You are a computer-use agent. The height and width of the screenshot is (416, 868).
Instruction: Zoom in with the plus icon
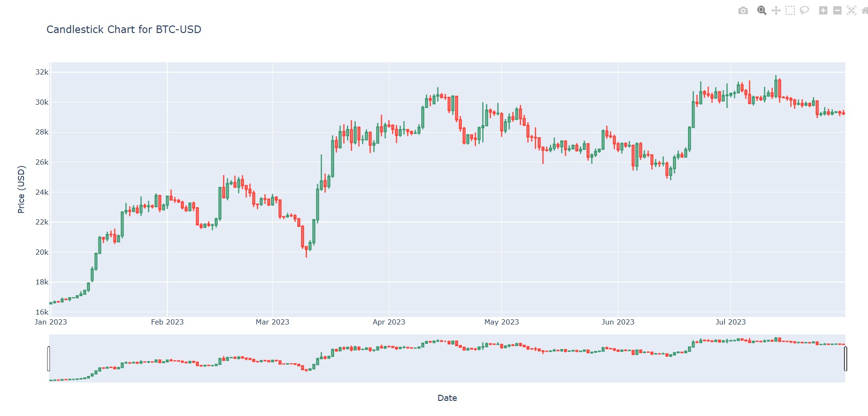[823, 10]
